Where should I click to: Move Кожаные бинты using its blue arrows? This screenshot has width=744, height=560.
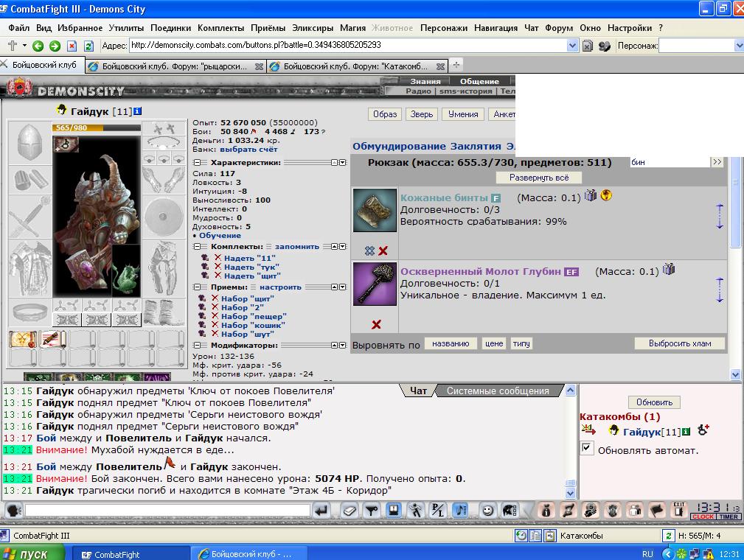point(720,216)
